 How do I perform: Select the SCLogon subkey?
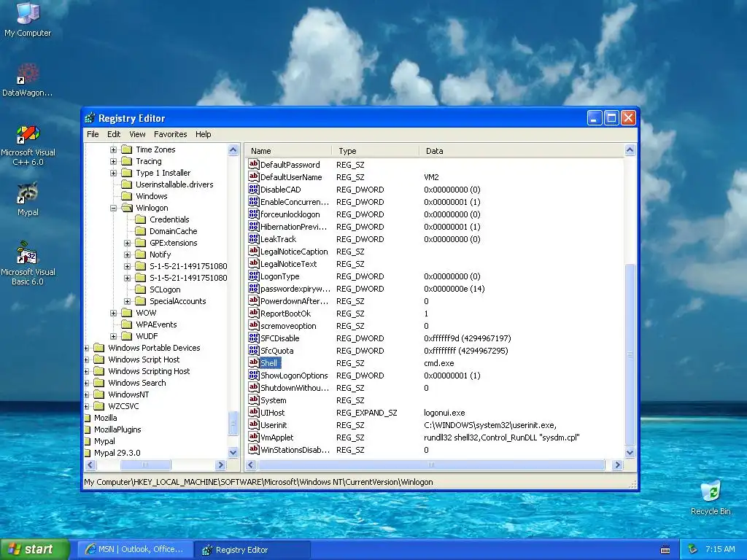tap(165, 289)
